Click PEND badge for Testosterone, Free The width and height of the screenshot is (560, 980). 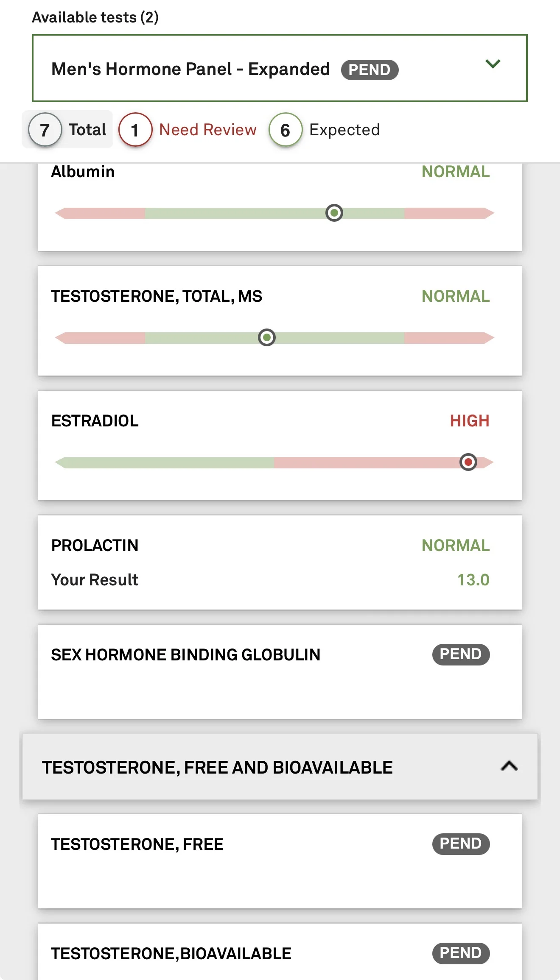(461, 844)
